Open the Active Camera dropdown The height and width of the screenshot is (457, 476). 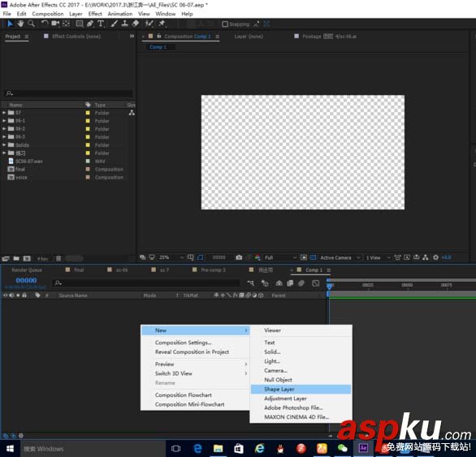[340, 257]
